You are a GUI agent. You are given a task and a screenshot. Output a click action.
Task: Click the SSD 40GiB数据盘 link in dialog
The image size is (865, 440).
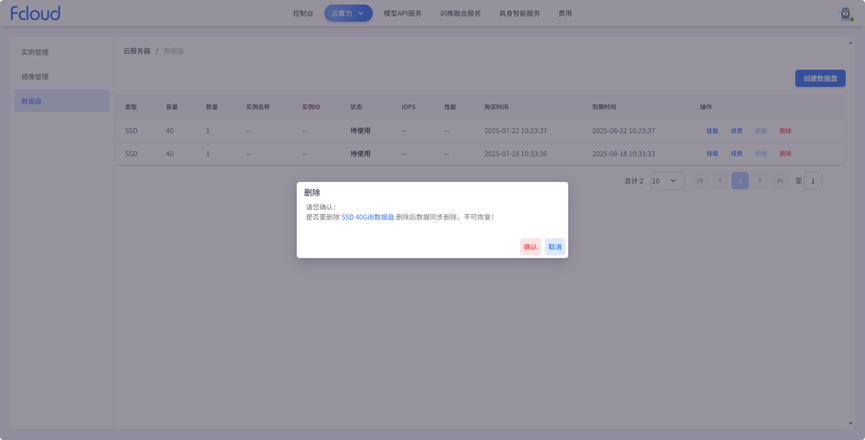pyautogui.click(x=367, y=217)
